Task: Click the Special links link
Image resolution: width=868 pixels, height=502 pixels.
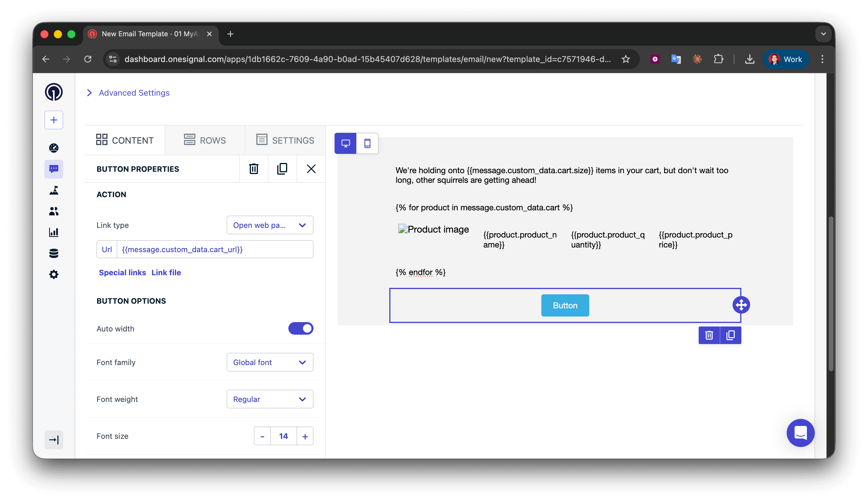Action: (x=122, y=273)
